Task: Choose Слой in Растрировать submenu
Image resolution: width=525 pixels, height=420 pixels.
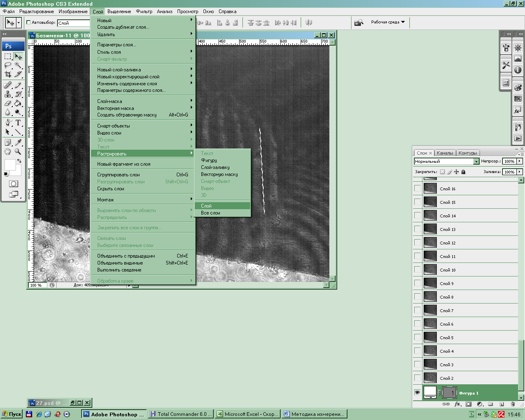Action: (x=223, y=206)
